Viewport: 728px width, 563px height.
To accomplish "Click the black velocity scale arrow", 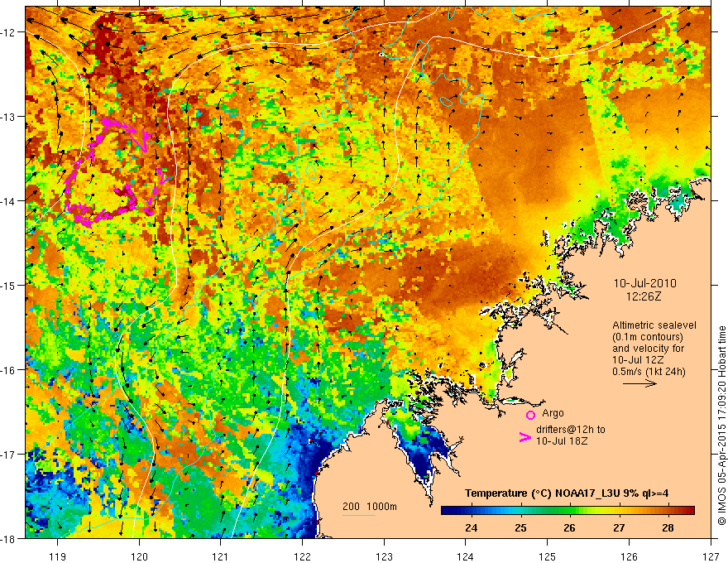I will (x=639, y=383).
